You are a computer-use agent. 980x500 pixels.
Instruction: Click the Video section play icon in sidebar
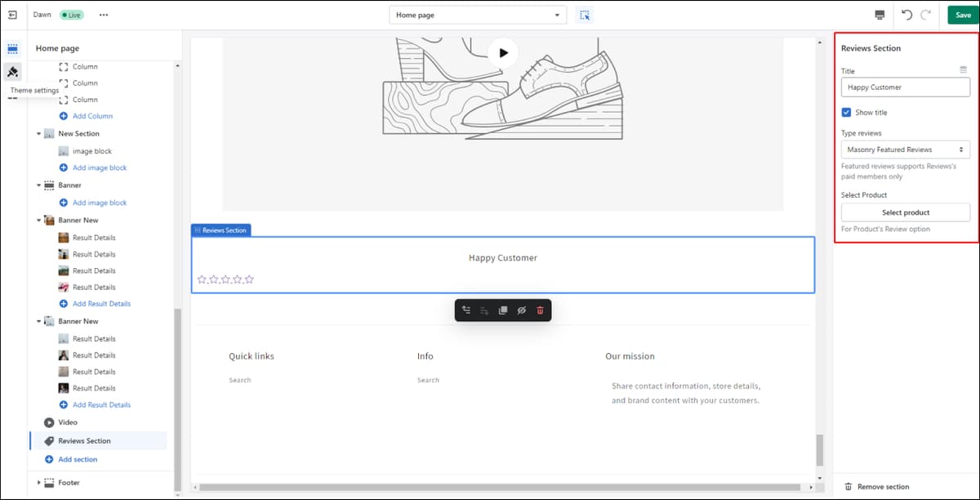(x=49, y=422)
